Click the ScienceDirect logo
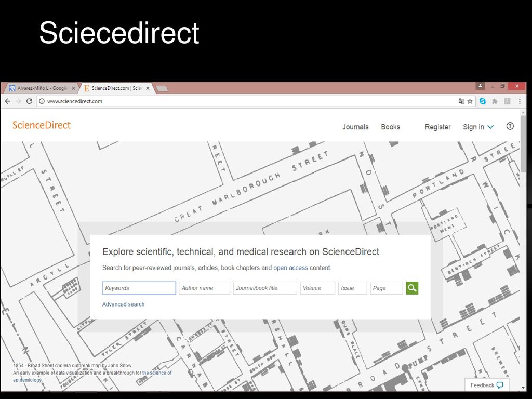The width and height of the screenshot is (532, 399). (42, 125)
